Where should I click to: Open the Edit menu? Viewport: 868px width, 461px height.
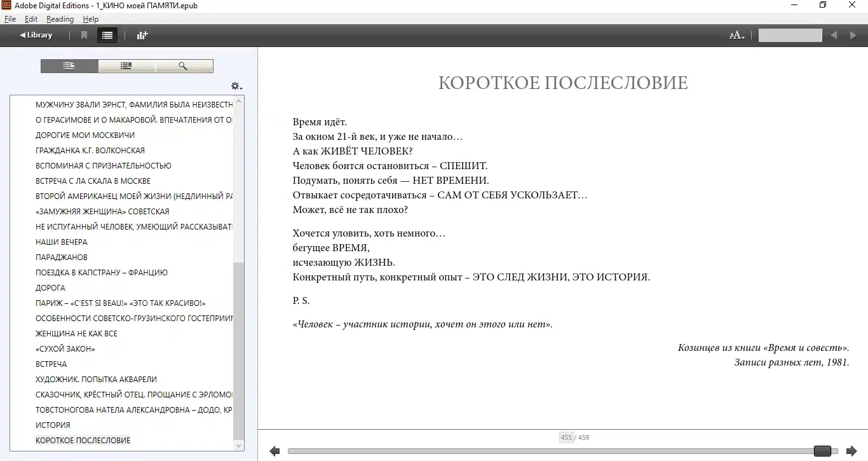31,19
